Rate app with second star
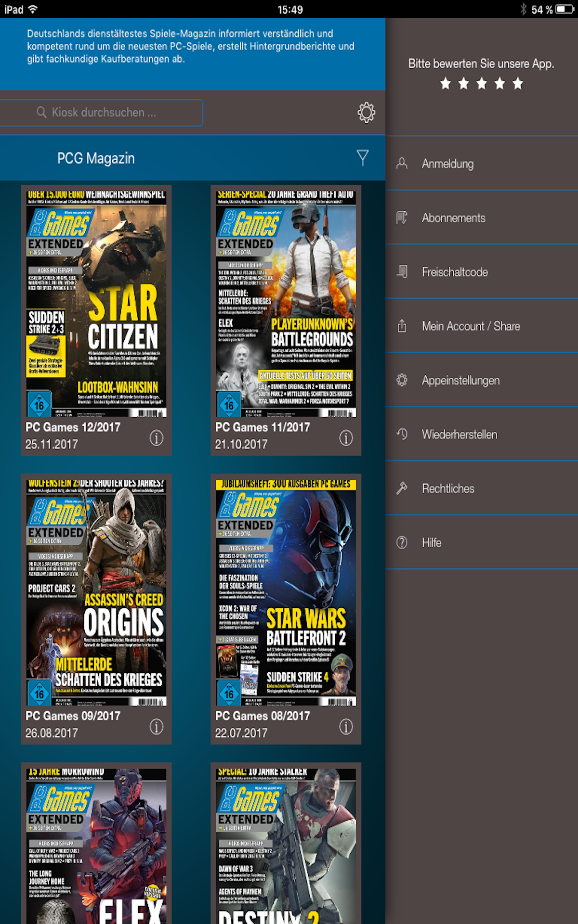The width and height of the screenshot is (578, 924). click(x=463, y=84)
